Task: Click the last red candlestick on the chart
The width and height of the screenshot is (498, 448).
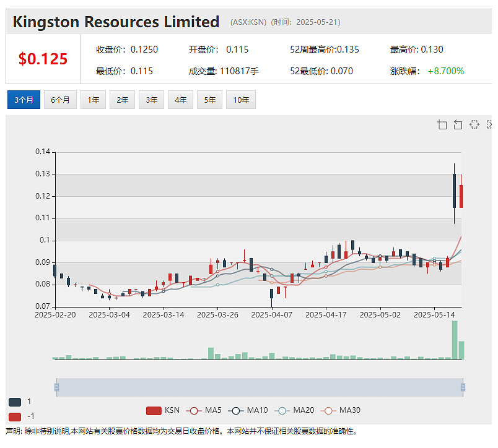Action: tap(461, 196)
